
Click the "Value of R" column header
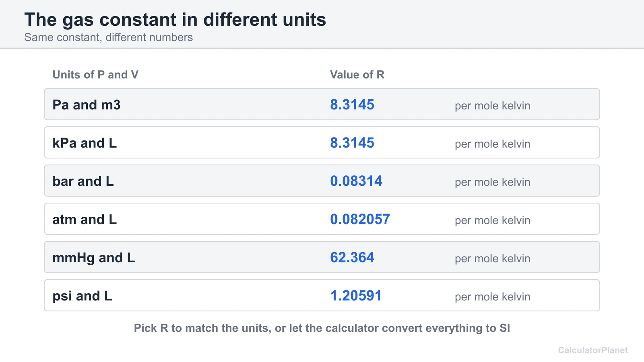coord(357,74)
